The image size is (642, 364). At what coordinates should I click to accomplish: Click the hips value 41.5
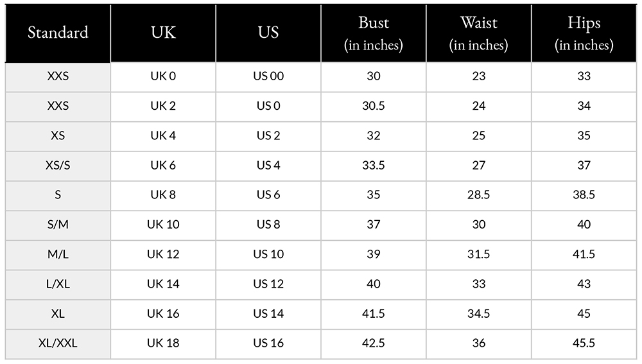click(x=584, y=255)
